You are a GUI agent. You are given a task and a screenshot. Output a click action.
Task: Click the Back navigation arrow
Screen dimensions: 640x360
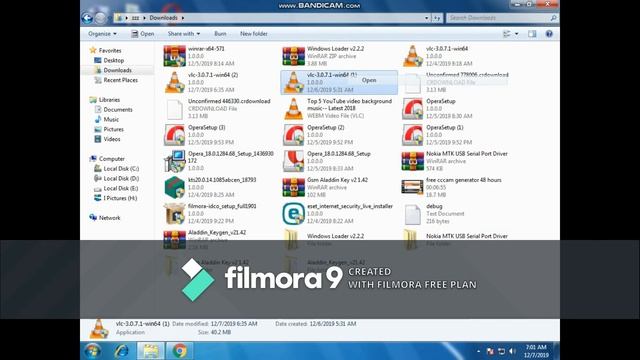tap(87, 18)
